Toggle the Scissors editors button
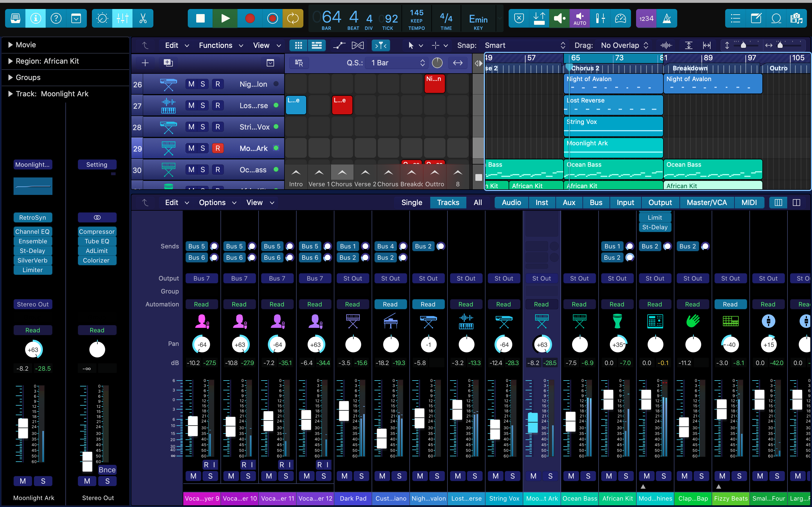Screen dimensions: 812x507 [x=143, y=18]
